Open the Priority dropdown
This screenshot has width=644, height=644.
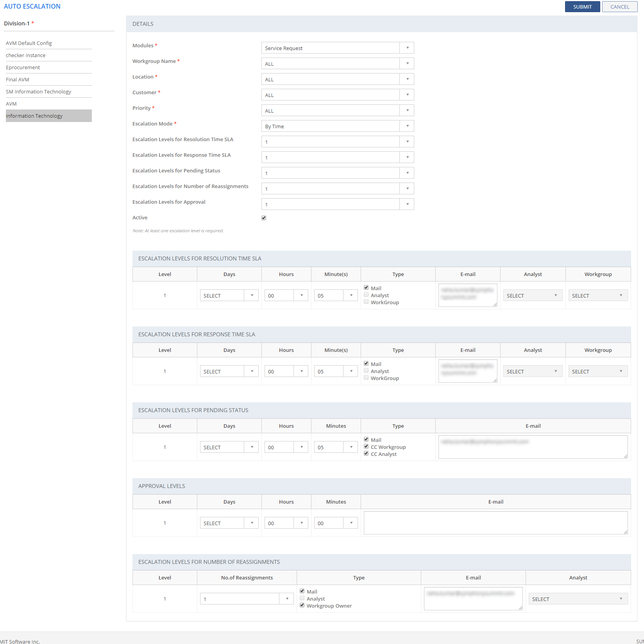click(x=337, y=111)
